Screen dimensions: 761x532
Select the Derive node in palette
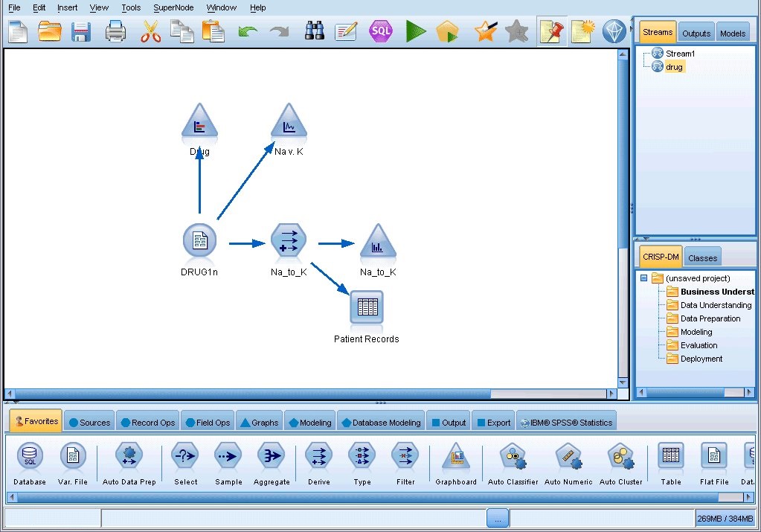coord(318,457)
